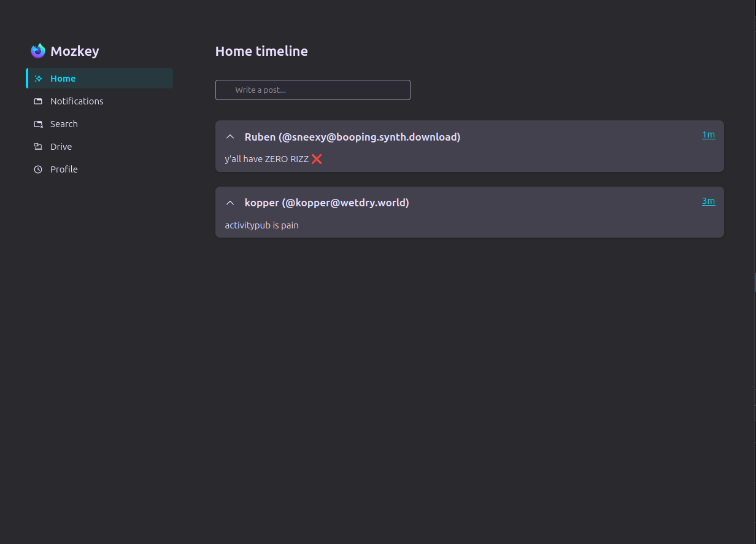Click the Home sparkle icon in sidebar
This screenshot has width=756, height=544.
click(38, 79)
